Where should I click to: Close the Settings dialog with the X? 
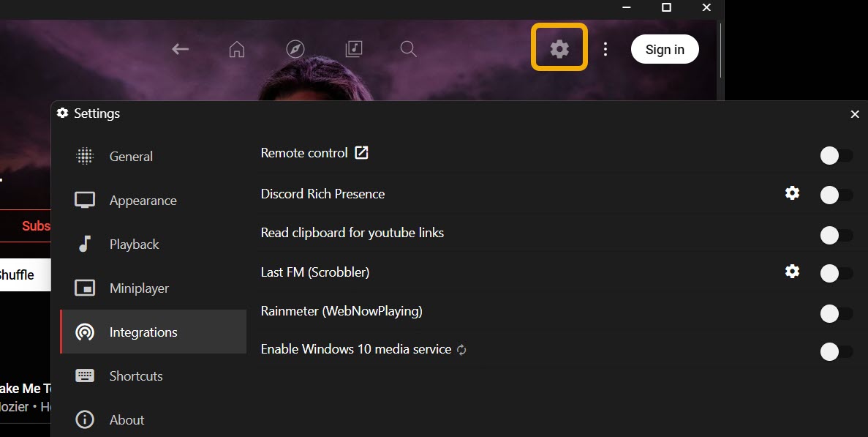854,114
